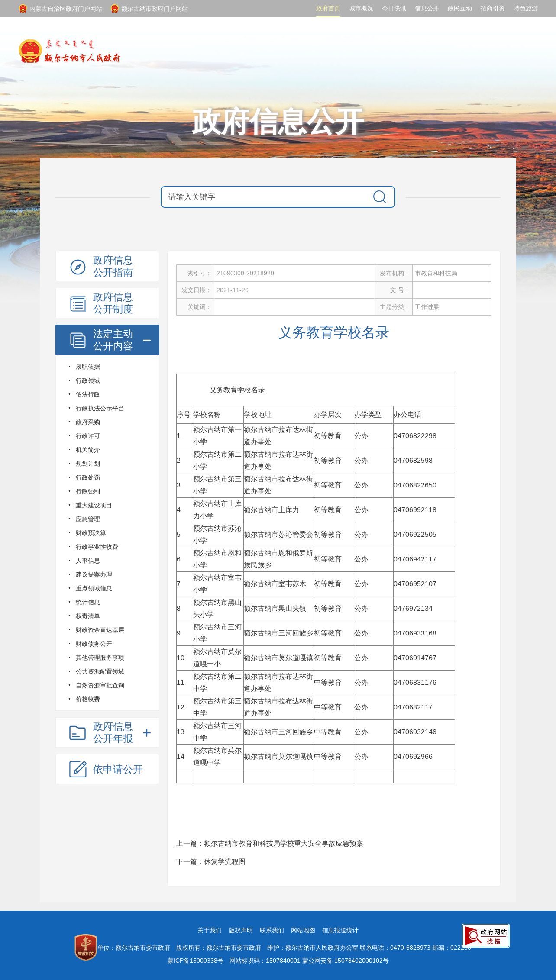This screenshot has height=980, width=556.
Task: Click the 额尔古纳市人民政府 logo
Action: click(x=69, y=51)
